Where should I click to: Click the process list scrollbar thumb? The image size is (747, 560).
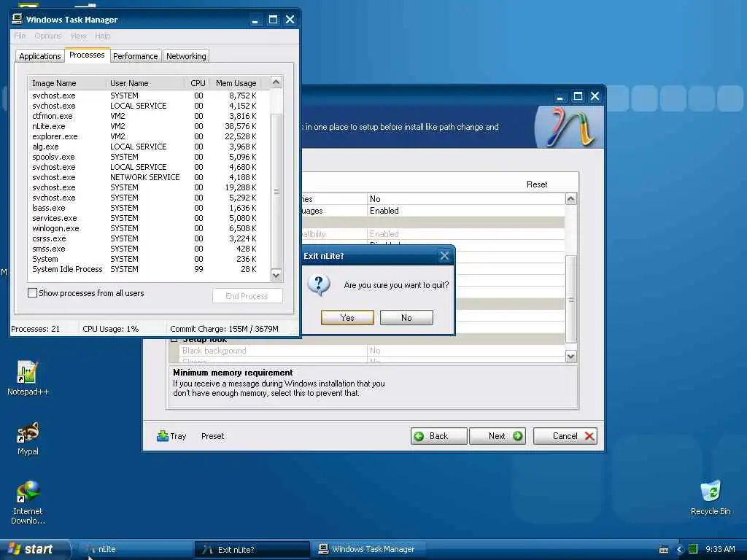click(276, 192)
